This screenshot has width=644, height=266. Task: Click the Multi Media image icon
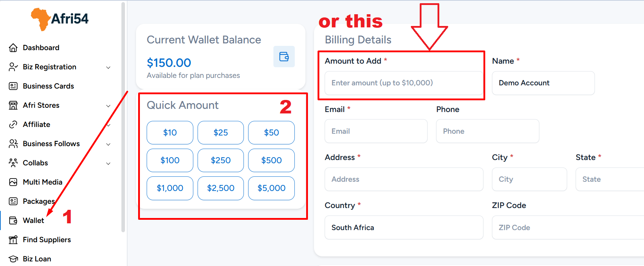coord(13,182)
